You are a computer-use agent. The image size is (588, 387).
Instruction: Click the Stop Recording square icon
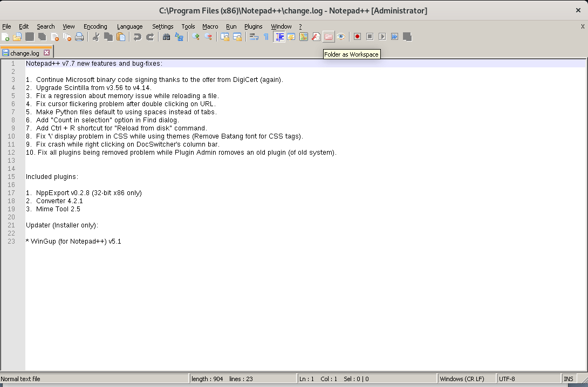click(x=370, y=37)
